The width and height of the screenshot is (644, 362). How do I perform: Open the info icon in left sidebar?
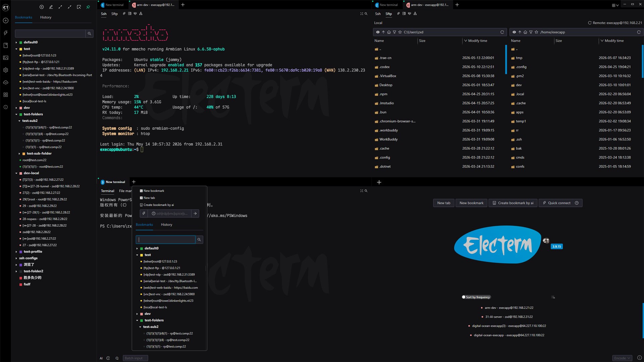tap(6, 107)
